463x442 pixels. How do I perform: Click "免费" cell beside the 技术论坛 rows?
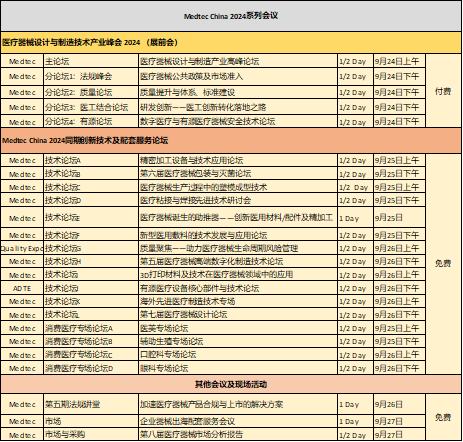pos(443,263)
